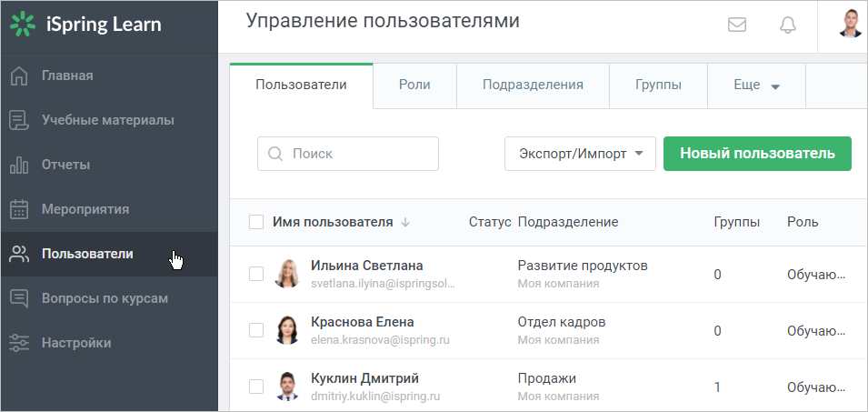Open the mail envelope icon
The width and height of the screenshot is (868, 412).
pos(737,25)
